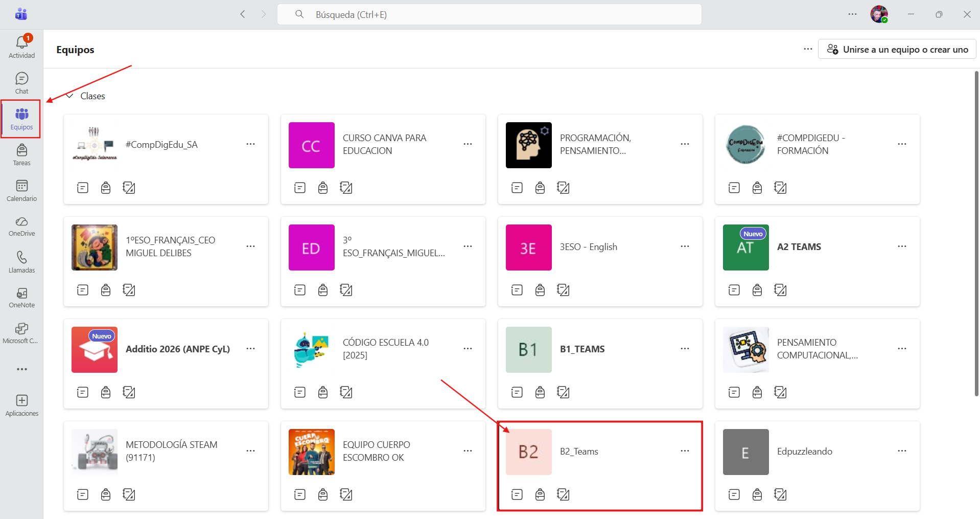Open backpack icon on 3ESO - English card
The image size is (980, 519).
540,290
